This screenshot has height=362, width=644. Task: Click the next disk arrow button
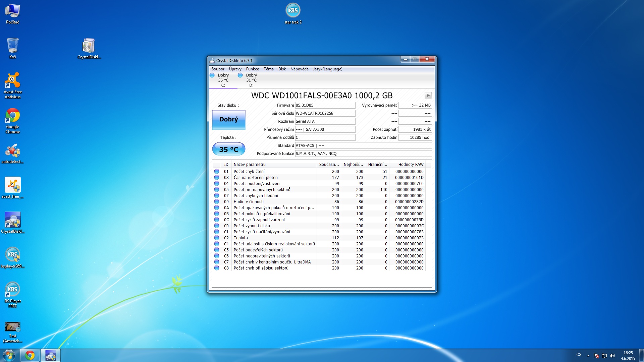pos(428,96)
